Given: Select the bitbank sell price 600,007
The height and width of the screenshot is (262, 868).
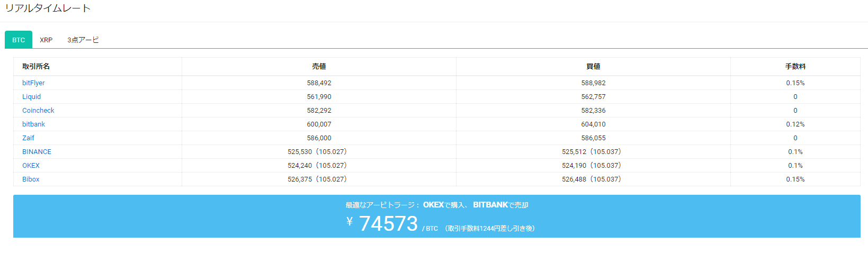Looking at the screenshot, I should [x=319, y=124].
